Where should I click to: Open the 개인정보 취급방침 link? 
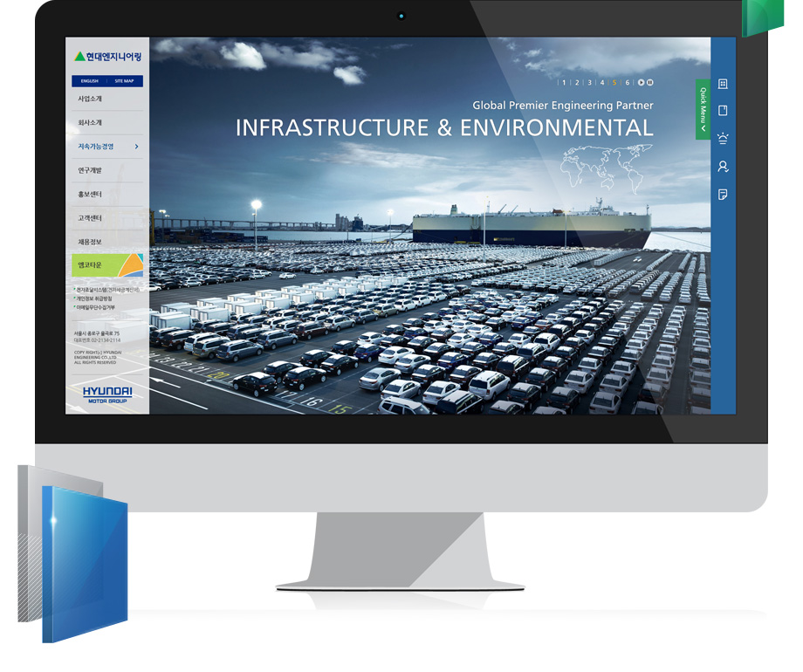tap(94, 298)
